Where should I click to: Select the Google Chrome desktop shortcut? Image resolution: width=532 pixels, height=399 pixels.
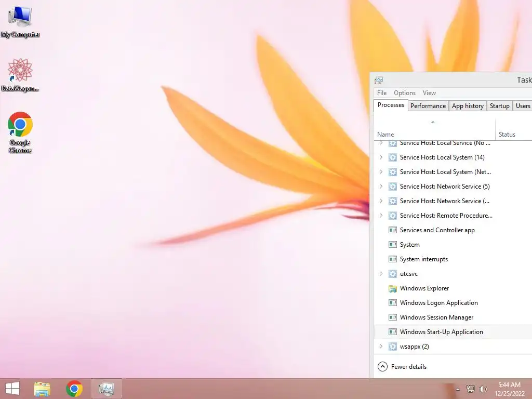20,132
